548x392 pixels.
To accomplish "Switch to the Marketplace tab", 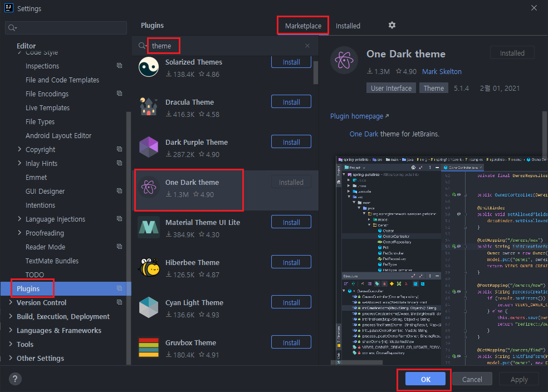I will click(x=303, y=26).
